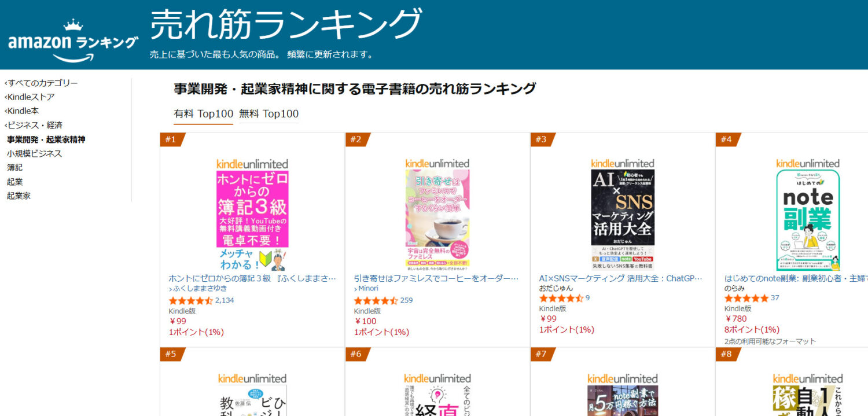Click star rating icons for book #1
This screenshot has height=416, width=868.
point(191,300)
